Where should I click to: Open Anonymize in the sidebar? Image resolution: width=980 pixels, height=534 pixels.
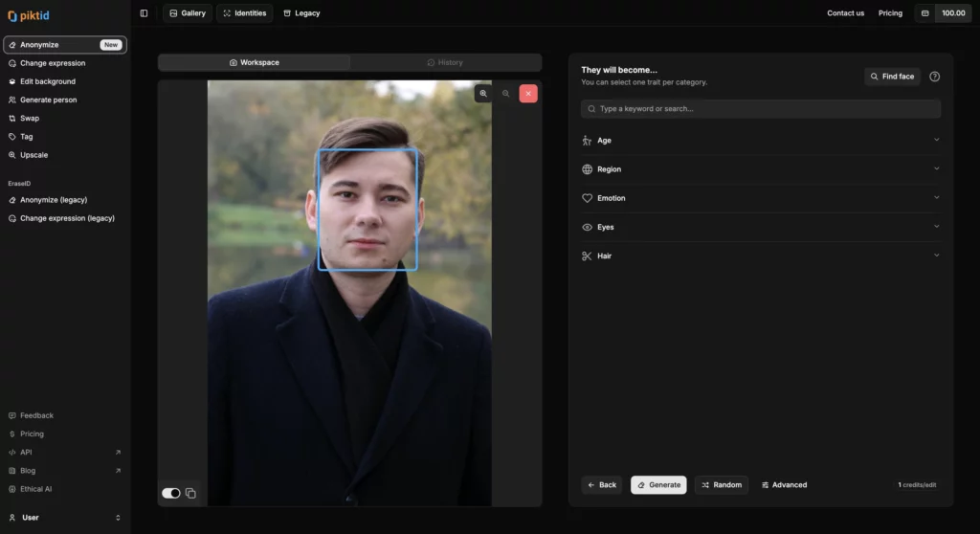coord(65,45)
